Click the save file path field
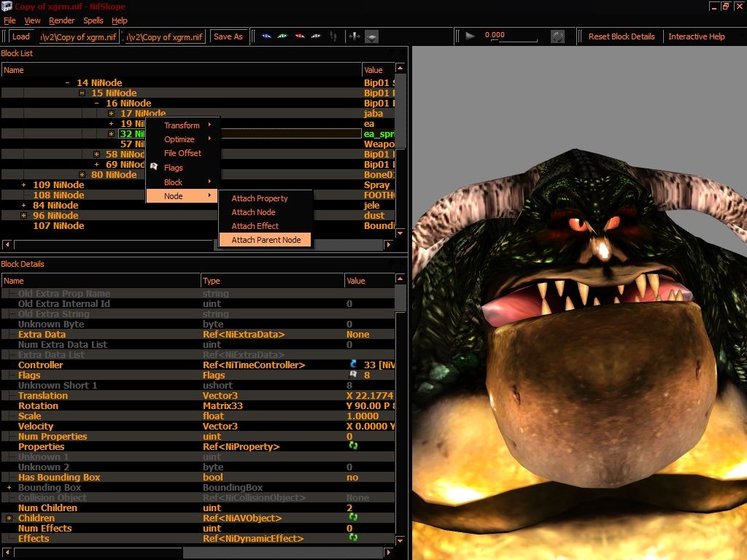 [166, 36]
